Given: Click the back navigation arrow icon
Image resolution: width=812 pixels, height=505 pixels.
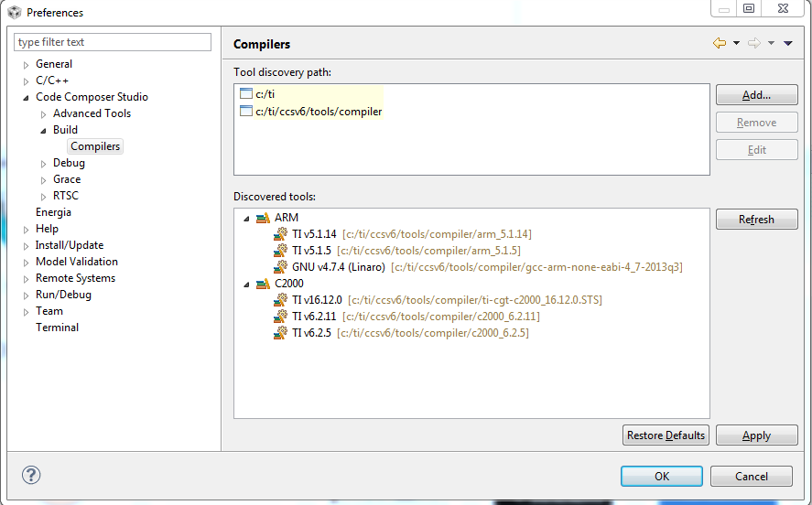Looking at the screenshot, I should 720,43.
